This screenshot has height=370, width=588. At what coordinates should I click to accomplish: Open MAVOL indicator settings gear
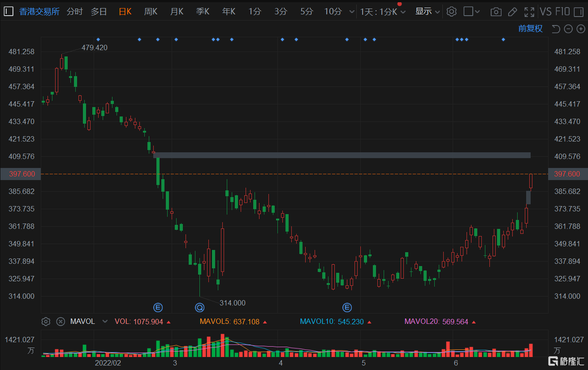coord(45,322)
